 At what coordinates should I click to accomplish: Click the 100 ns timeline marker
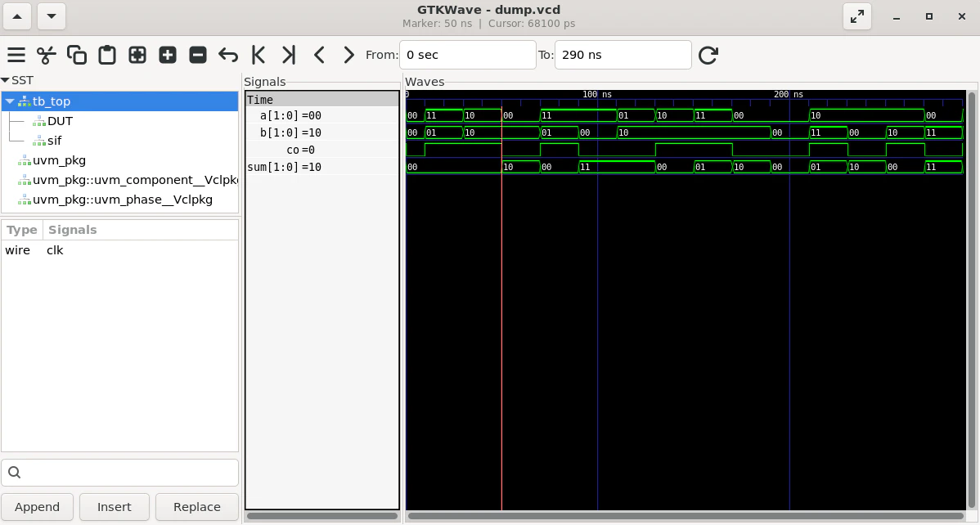597,94
